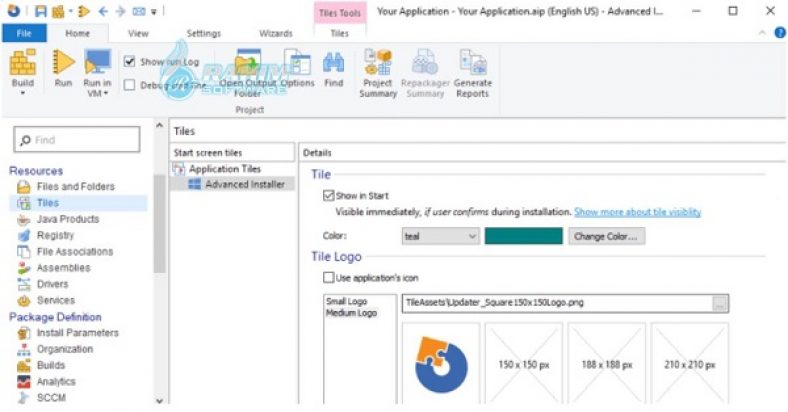The width and height of the screenshot is (788, 412).
Task: Toggle Show run Log checkbox
Action: coord(129,61)
